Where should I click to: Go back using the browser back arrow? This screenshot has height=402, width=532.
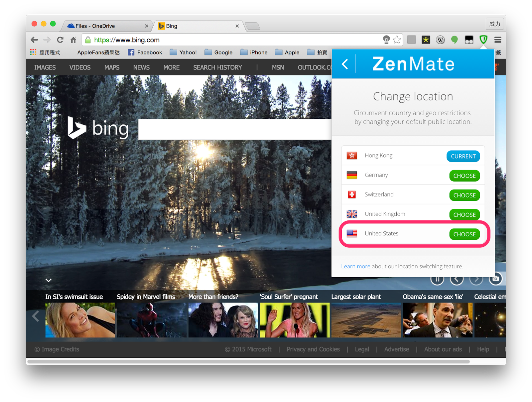click(x=34, y=40)
